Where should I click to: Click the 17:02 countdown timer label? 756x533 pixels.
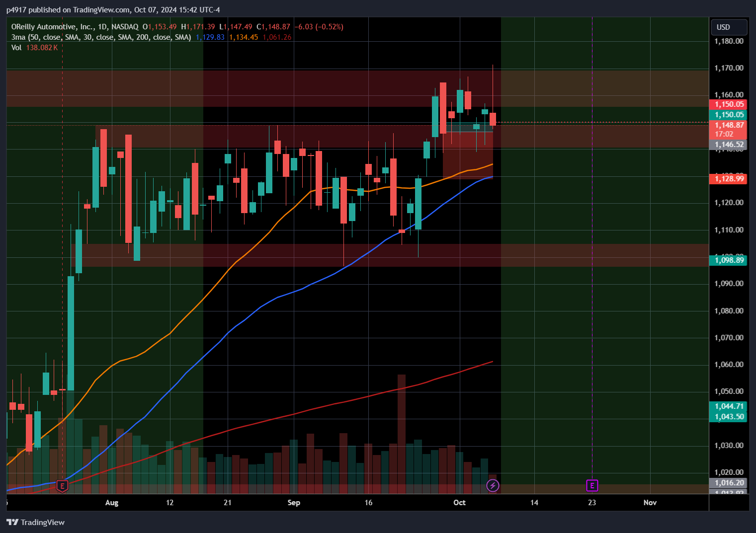point(724,134)
